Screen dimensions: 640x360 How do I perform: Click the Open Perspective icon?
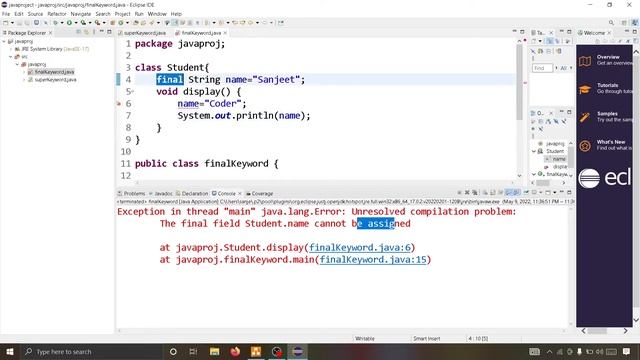click(624, 23)
